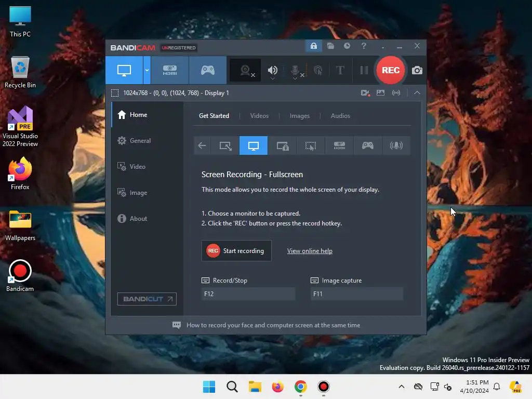
Task: Toggle mouse click effects icon
Action: tap(318, 70)
